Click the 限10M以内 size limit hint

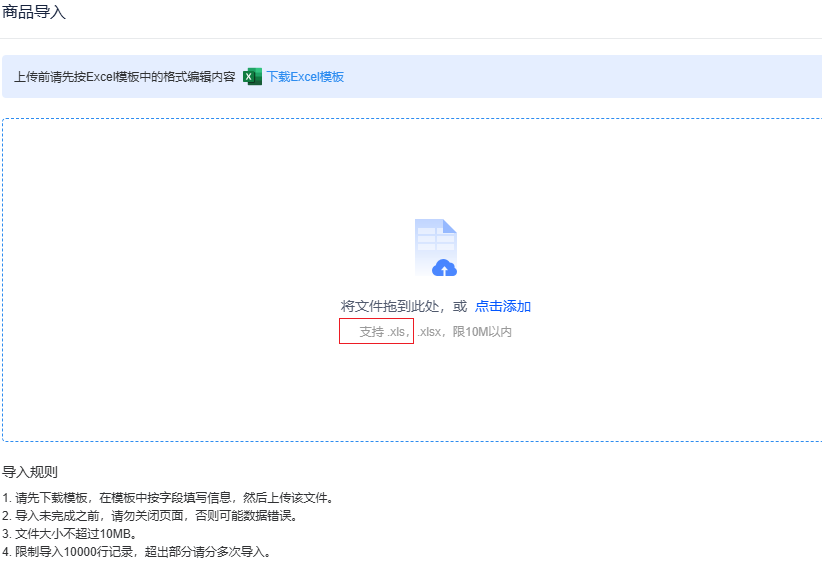[482, 332]
